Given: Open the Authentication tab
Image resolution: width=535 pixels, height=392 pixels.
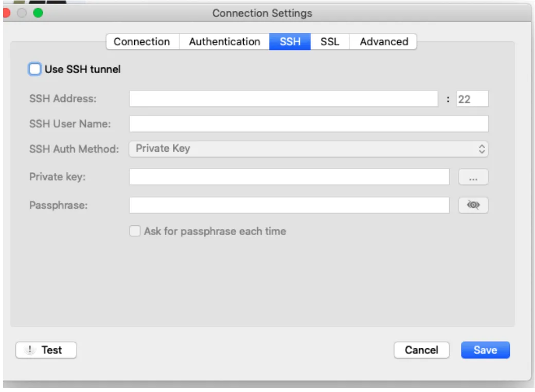Looking at the screenshot, I should [x=224, y=42].
